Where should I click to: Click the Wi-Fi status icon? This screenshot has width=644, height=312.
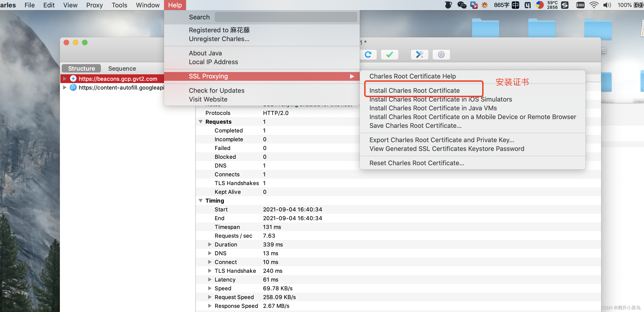(x=594, y=5)
